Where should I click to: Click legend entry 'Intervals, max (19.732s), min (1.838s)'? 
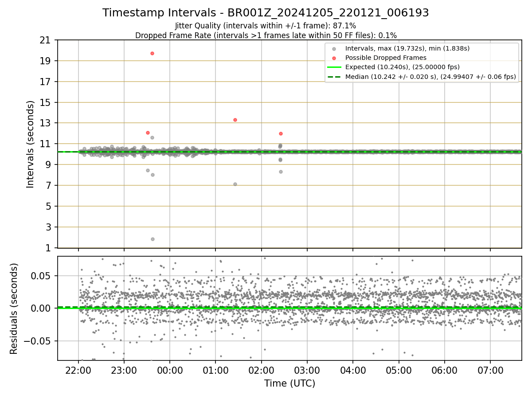click(x=407, y=48)
